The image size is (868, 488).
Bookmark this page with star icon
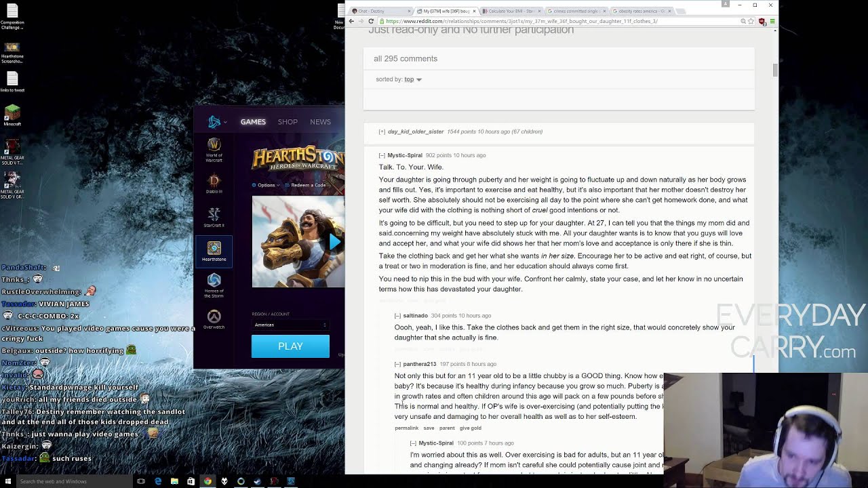751,21
